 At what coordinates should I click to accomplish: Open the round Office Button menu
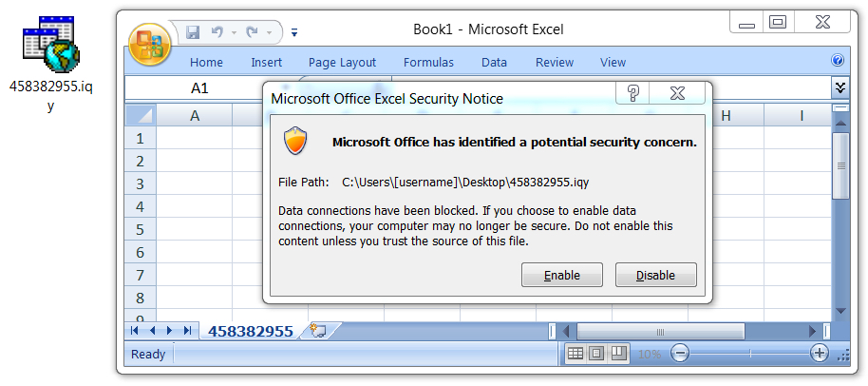click(x=149, y=45)
